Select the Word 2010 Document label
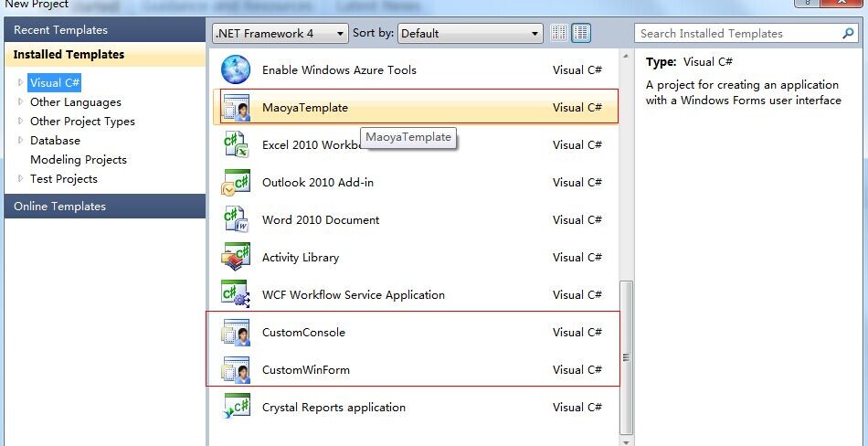The image size is (868, 446). [x=321, y=220]
